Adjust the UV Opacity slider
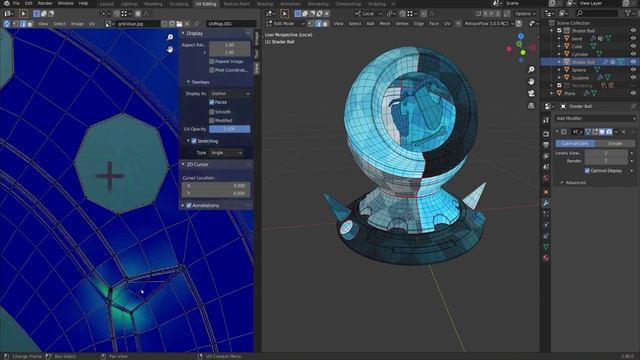This screenshot has height=360, width=640. tap(230, 129)
